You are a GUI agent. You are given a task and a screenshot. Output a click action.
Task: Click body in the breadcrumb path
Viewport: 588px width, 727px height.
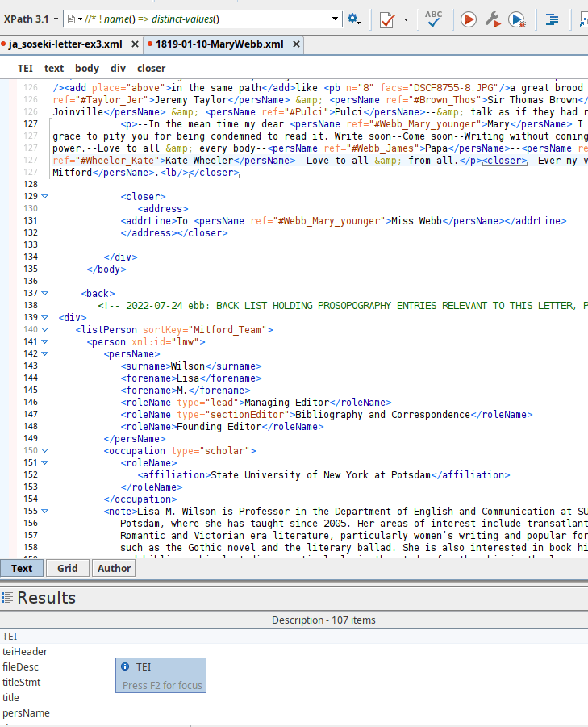point(87,68)
